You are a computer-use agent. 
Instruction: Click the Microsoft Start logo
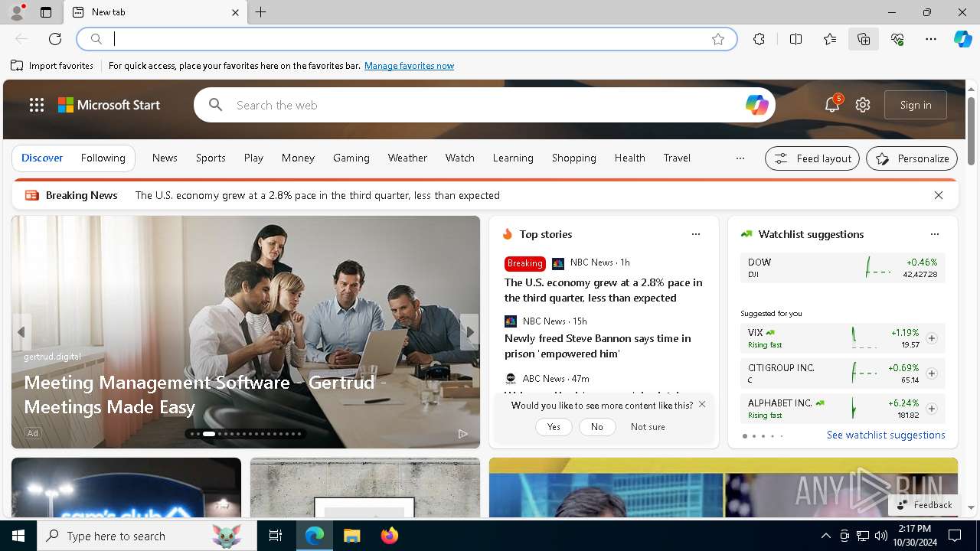[x=109, y=105]
